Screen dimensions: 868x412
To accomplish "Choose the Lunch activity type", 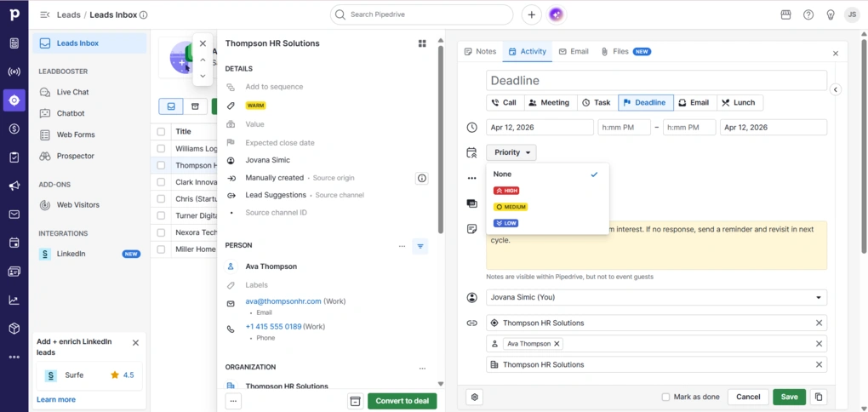I will 739,102.
